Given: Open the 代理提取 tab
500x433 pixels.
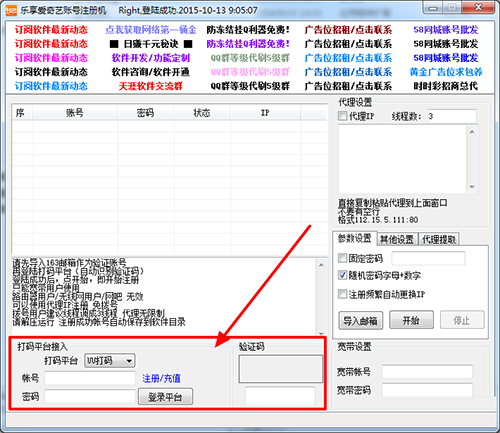Looking at the screenshot, I should 439,239.
